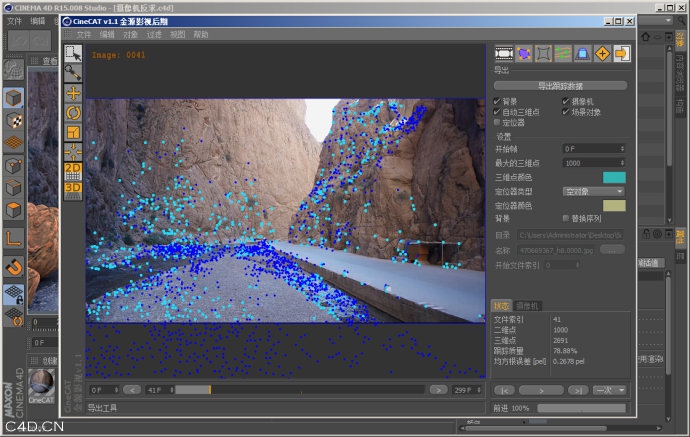Open the green tracking paths panel icon

click(x=563, y=54)
